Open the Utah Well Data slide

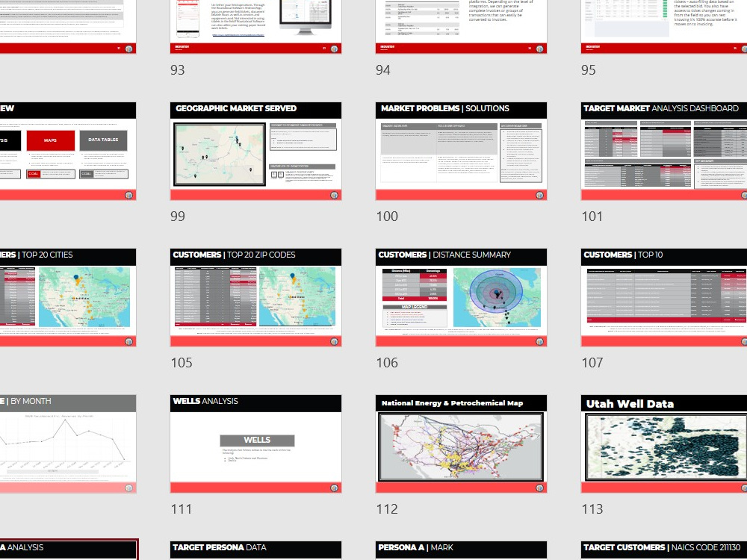[x=664, y=444]
